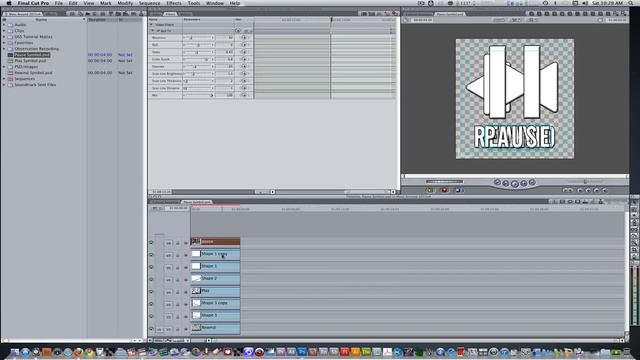
Task: Switch to the Effects tab in Browser
Action: pyautogui.click(x=51, y=14)
